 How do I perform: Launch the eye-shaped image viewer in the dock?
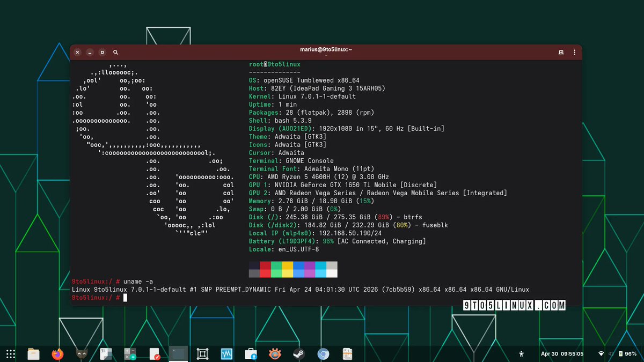pos(275,354)
